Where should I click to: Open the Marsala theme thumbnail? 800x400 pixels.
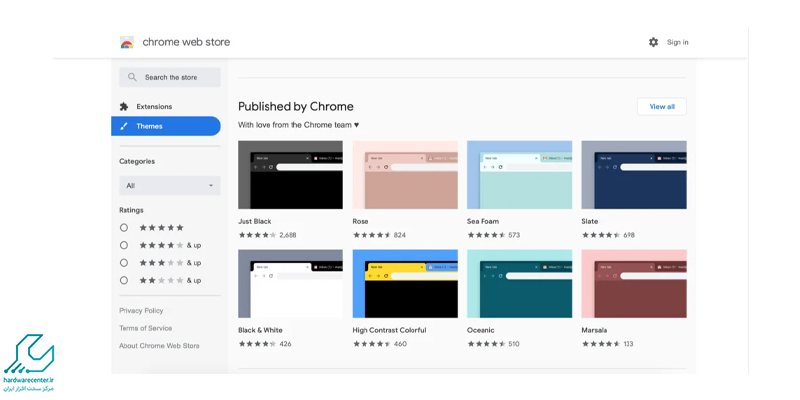(634, 284)
